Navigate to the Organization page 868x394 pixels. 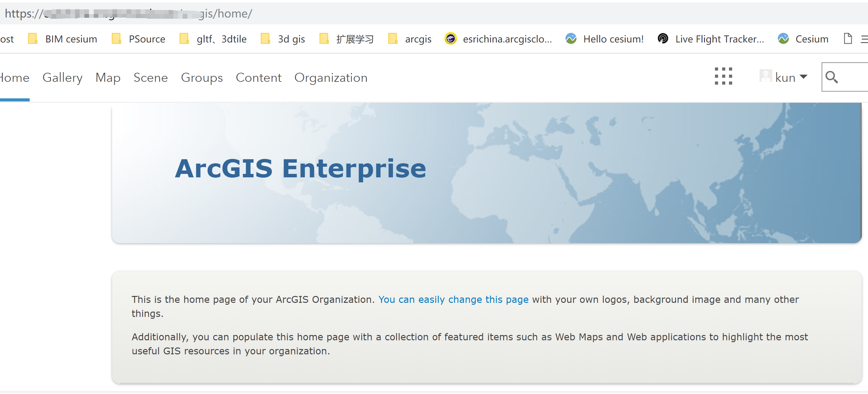[331, 77]
